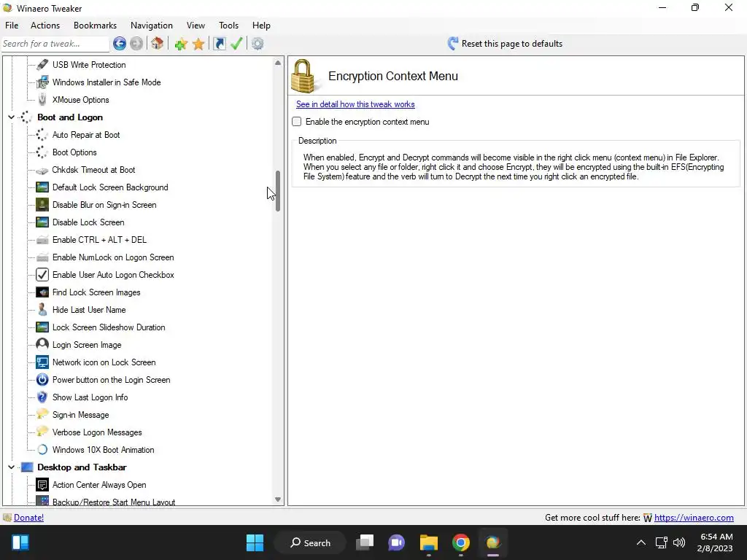Click the create shortcut toolbar icon
This screenshot has height=560, width=747.
tap(219, 44)
